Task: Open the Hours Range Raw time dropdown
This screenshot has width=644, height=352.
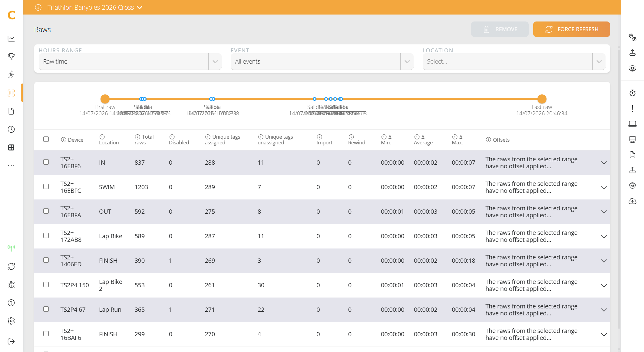Action: coord(130,61)
